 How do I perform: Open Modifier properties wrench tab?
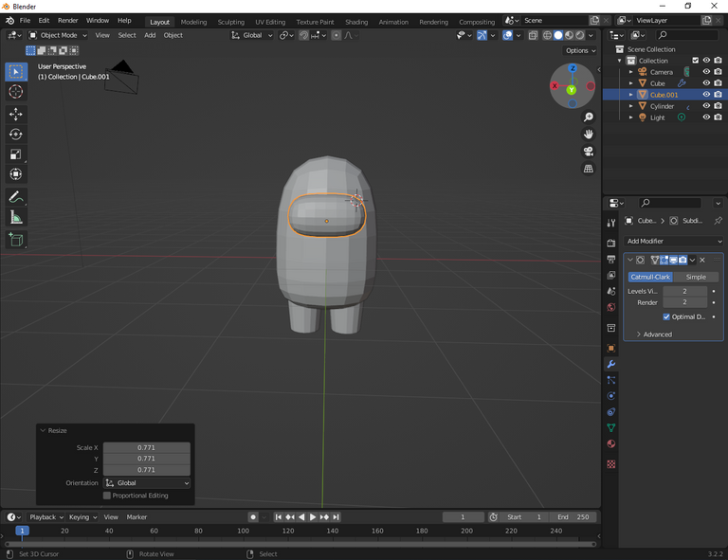(x=611, y=364)
